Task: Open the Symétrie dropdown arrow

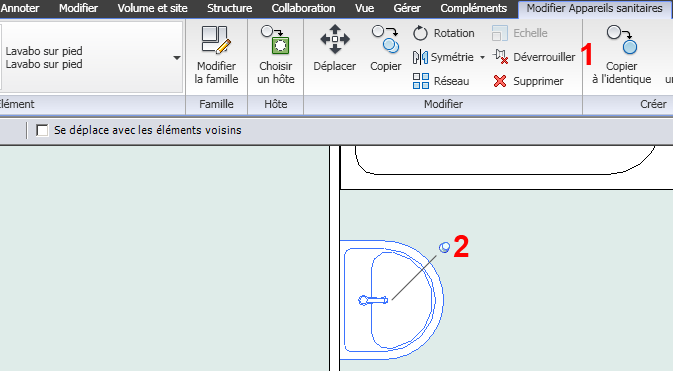Action: pos(482,57)
